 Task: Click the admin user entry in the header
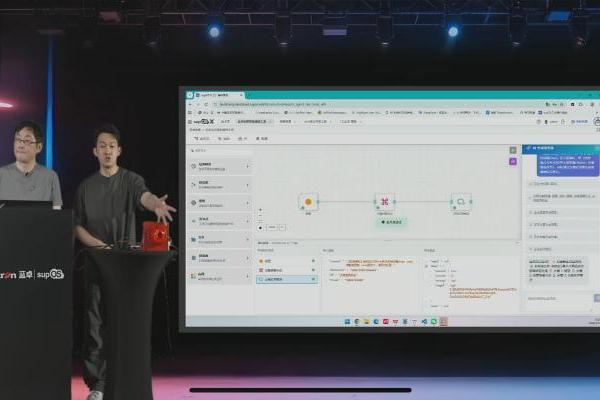(x=551, y=122)
